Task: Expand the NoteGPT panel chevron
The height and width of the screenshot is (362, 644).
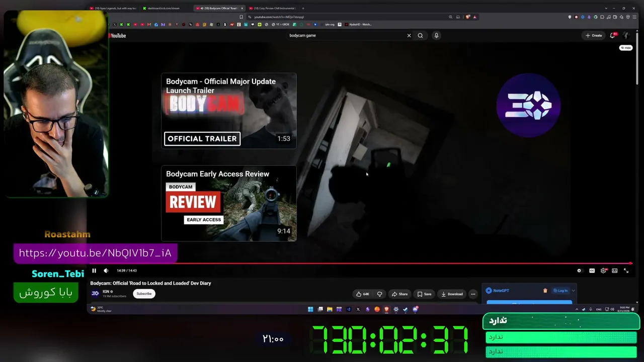Action: [x=573, y=291]
